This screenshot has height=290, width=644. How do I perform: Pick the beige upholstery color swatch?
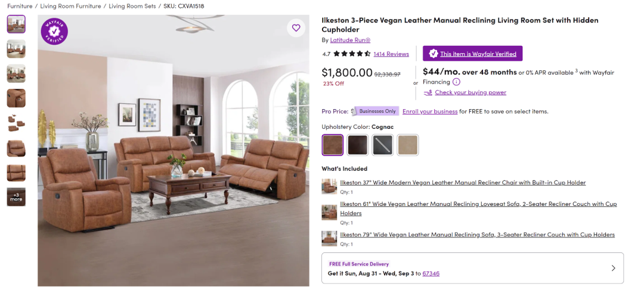408,145
